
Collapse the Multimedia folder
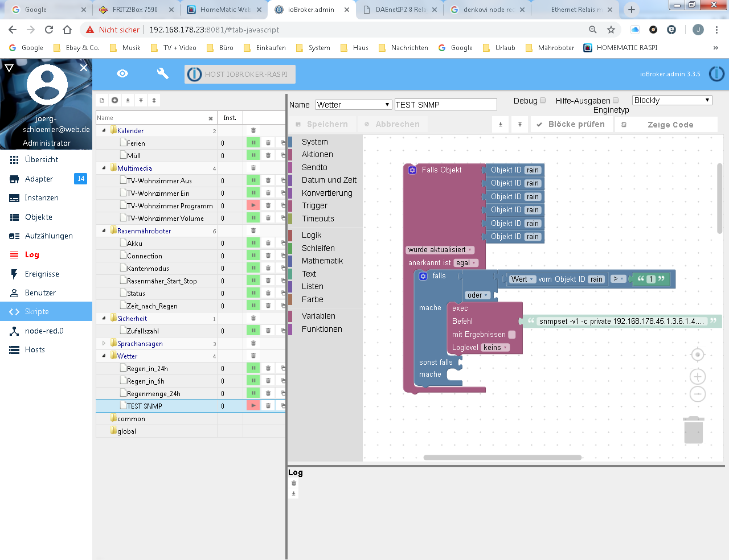pyautogui.click(x=104, y=168)
